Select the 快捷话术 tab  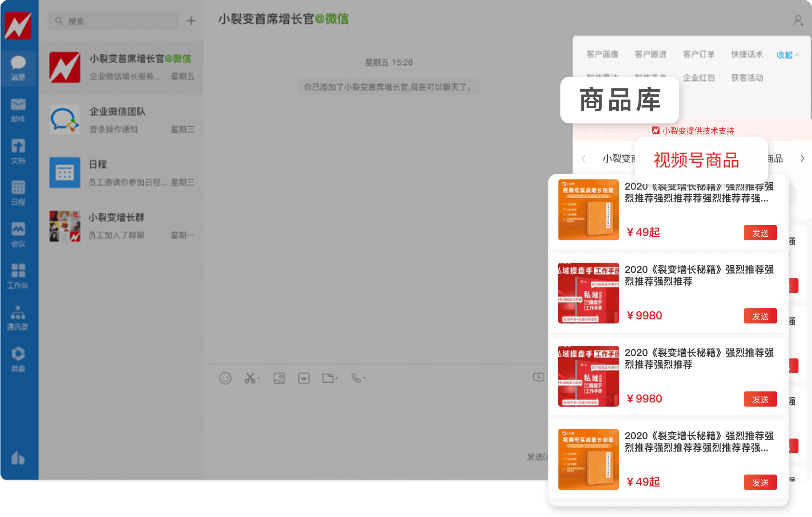click(747, 54)
